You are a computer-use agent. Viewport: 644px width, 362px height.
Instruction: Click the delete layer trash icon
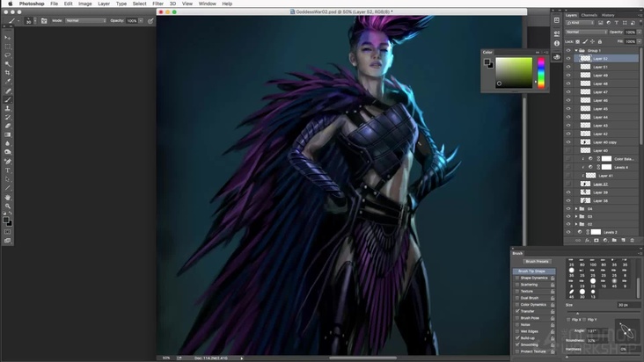click(632, 240)
